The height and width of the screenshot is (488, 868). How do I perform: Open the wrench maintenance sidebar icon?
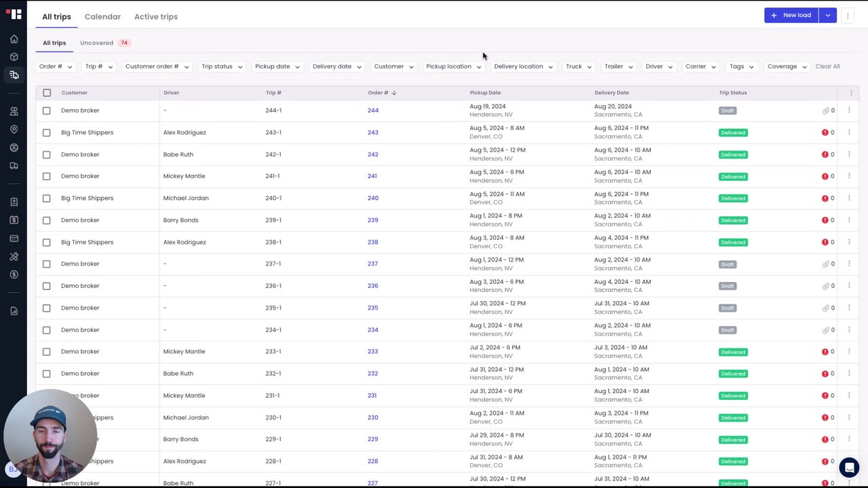(14, 256)
